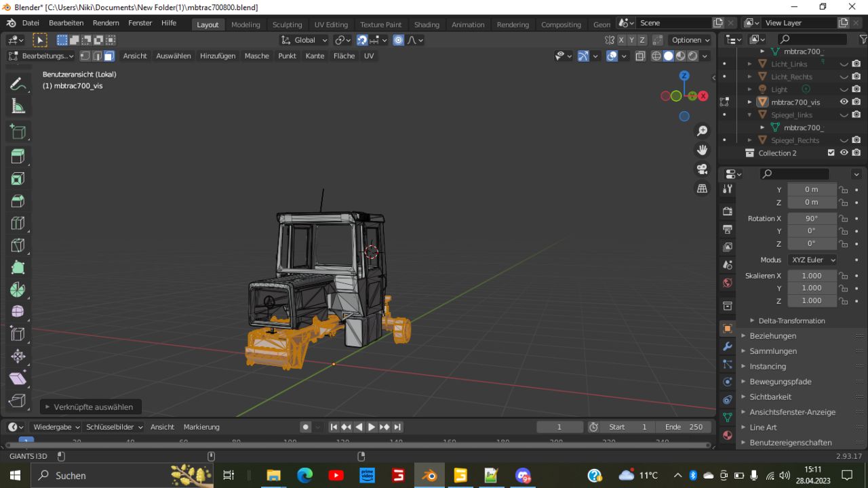The height and width of the screenshot is (488, 868).
Task: Open GIANTS I3D status bar entry
Action: click(x=28, y=456)
